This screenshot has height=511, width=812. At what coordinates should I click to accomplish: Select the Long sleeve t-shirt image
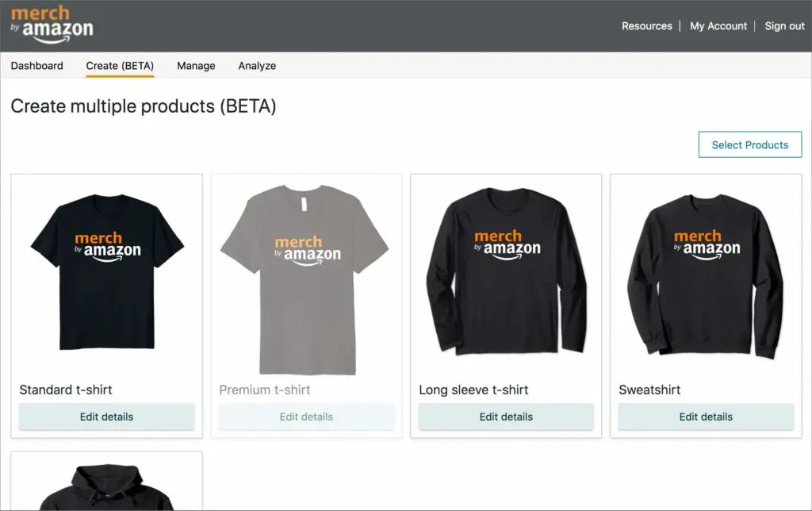pos(505,274)
